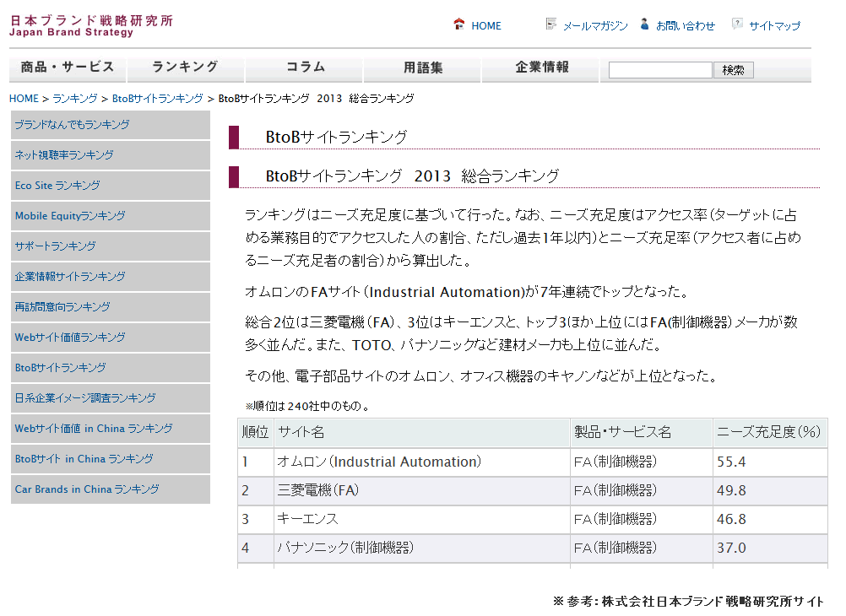Screen dimensions: 846x616
Task: Open the ランキング navigation tab
Action: [x=186, y=68]
